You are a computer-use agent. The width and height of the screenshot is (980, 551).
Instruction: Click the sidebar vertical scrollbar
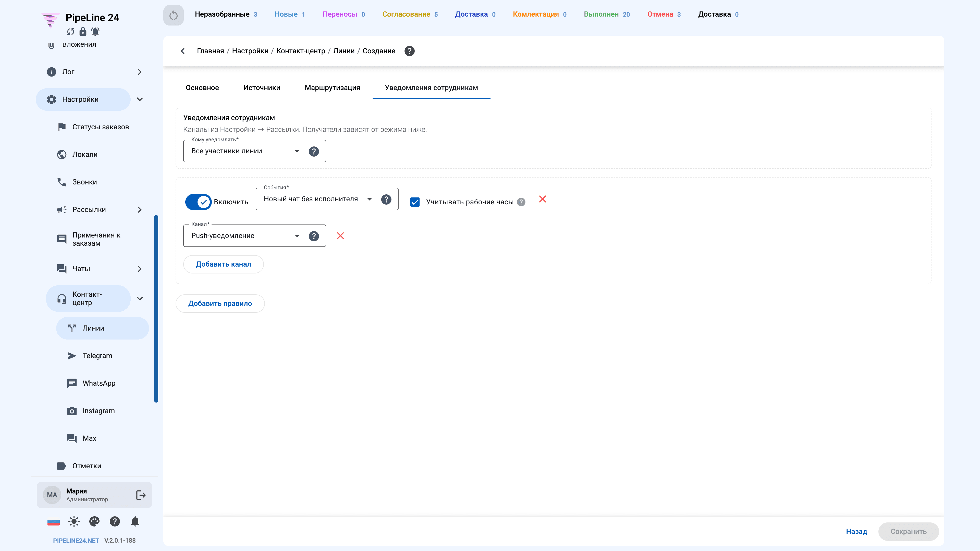[x=156, y=309]
